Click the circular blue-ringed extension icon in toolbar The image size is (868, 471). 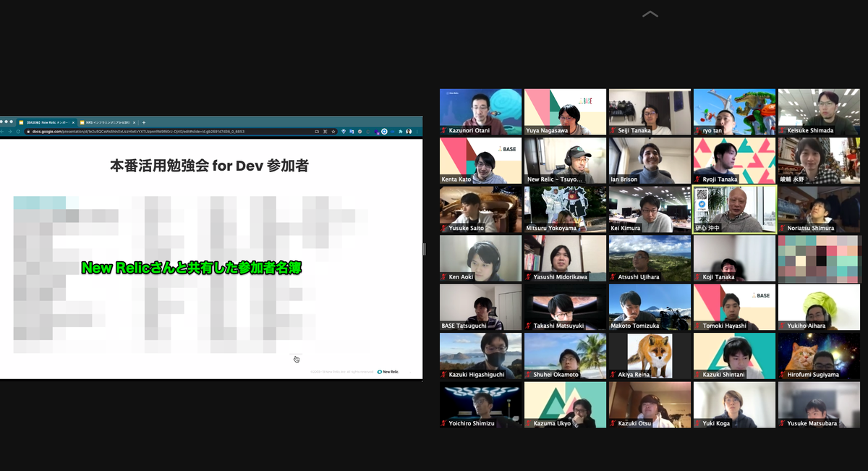[x=384, y=132]
